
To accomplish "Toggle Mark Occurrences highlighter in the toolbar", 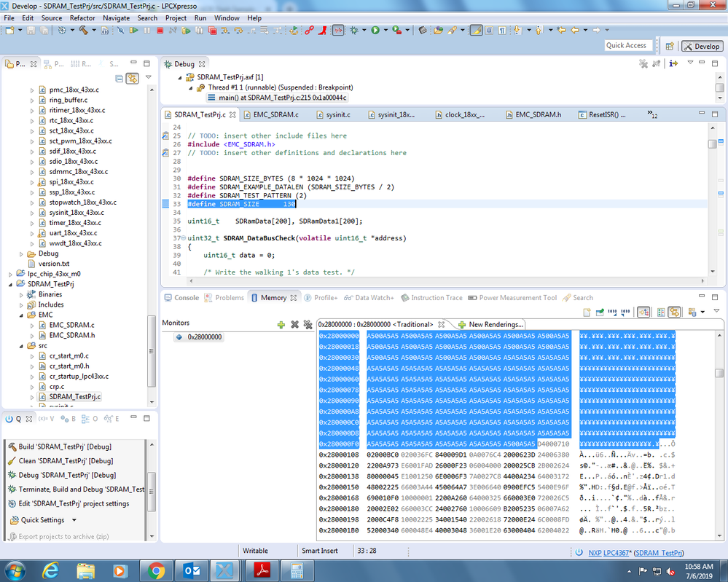I will click(475, 31).
